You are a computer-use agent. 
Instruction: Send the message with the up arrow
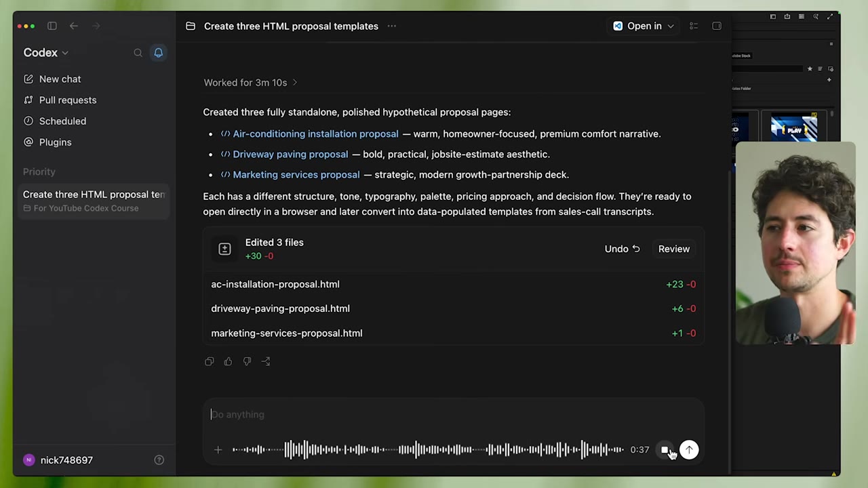point(689,449)
